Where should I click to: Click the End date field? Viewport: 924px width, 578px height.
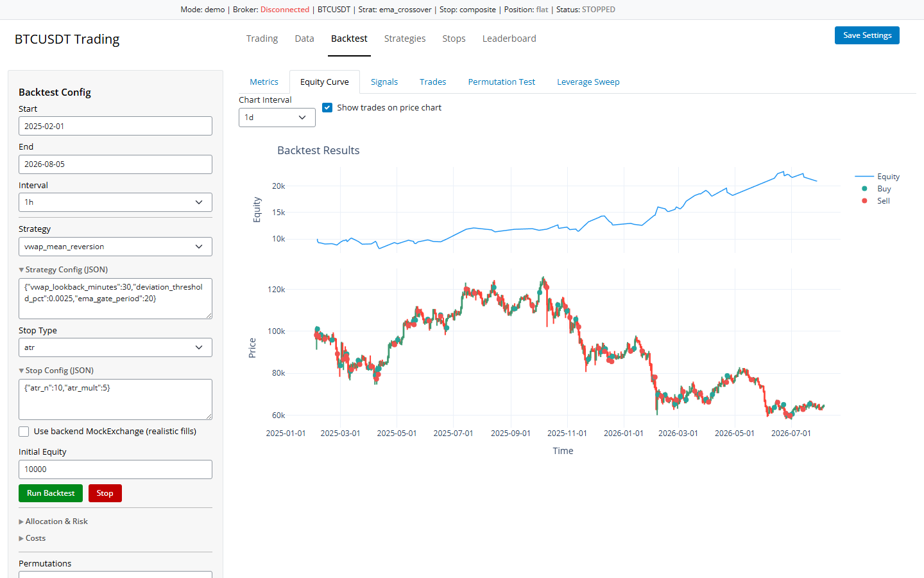tap(116, 164)
